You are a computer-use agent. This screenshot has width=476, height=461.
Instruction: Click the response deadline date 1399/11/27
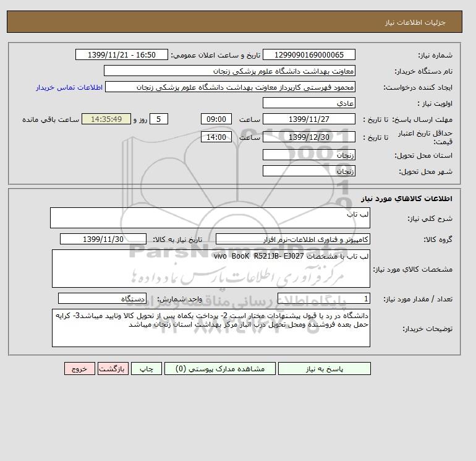309,119
